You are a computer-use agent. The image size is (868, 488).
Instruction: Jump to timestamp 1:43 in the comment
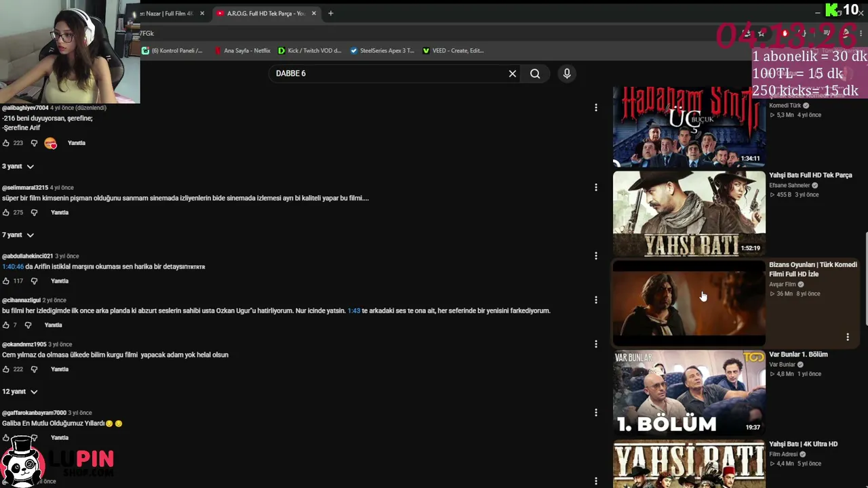click(354, 311)
